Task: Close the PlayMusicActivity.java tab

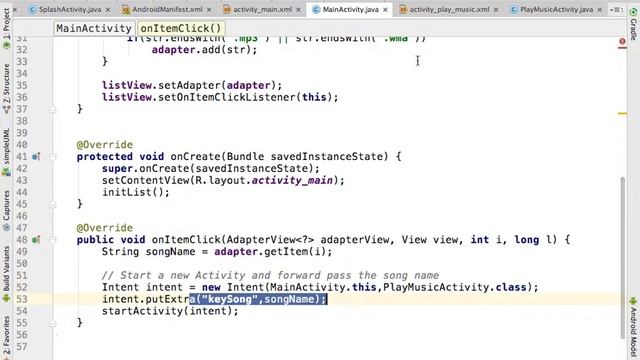Action: (x=600, y=9)
